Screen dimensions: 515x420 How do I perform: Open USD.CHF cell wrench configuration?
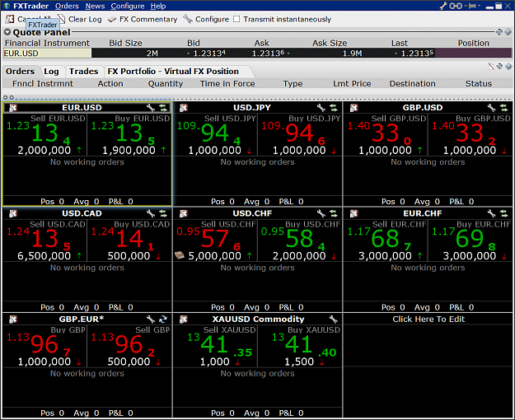coord(321,213)
